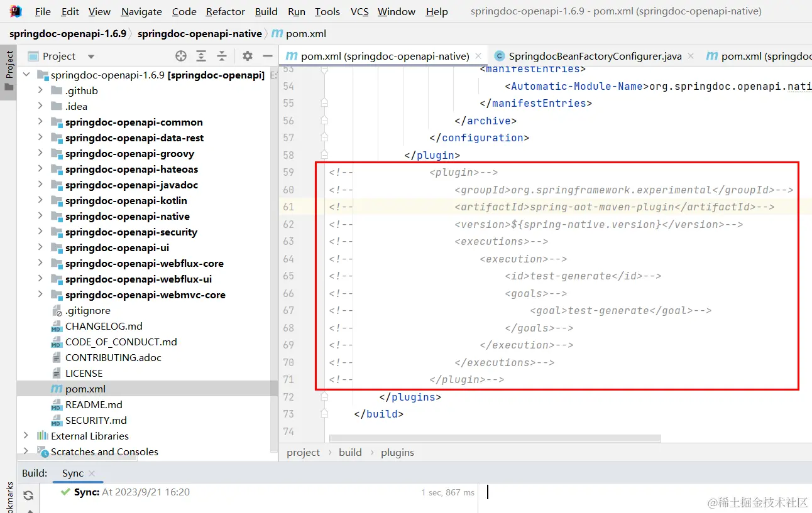
Task: Open the Navigate menu
Action: click(141, 11)
